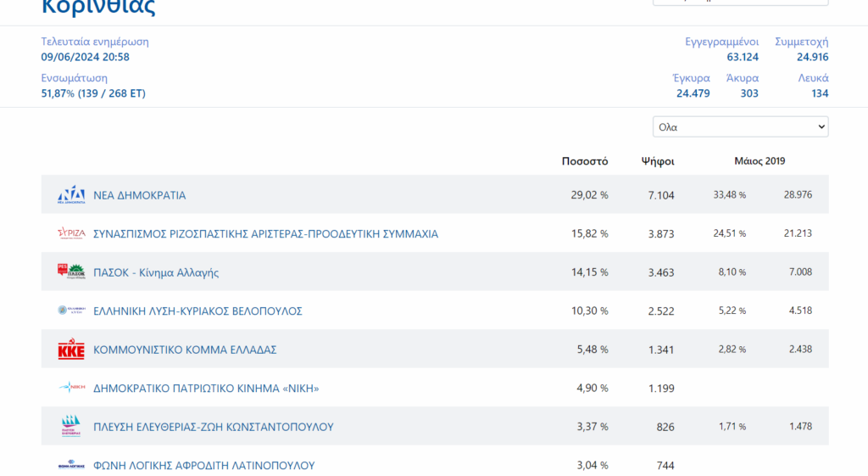Click the 21.213 2019 votes cell
The image size is (868, 476).
point(798,233)
